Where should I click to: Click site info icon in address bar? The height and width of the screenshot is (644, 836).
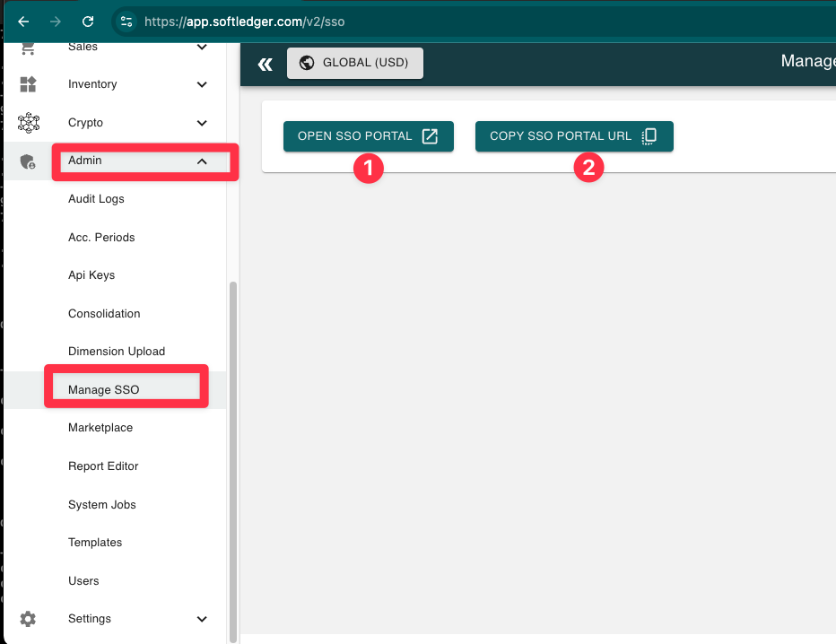pyautogui.click(x=126, y=22)
